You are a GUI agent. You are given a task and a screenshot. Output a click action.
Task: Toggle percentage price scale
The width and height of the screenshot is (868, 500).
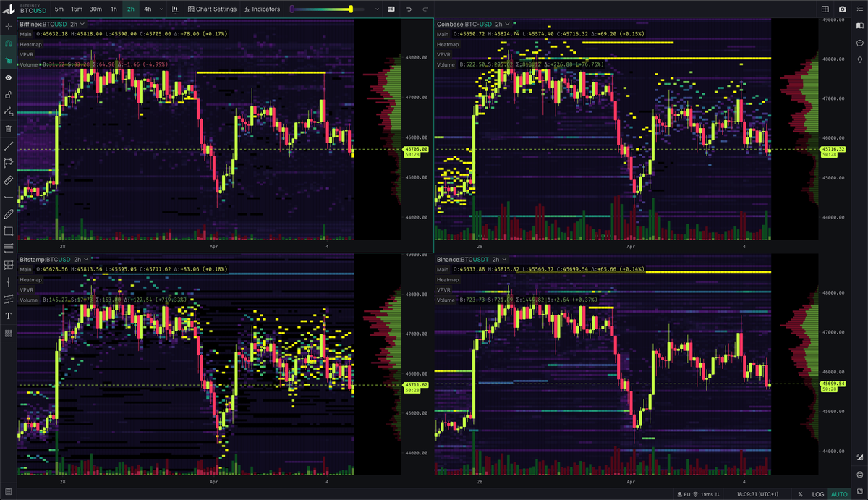tap(800, 494)
